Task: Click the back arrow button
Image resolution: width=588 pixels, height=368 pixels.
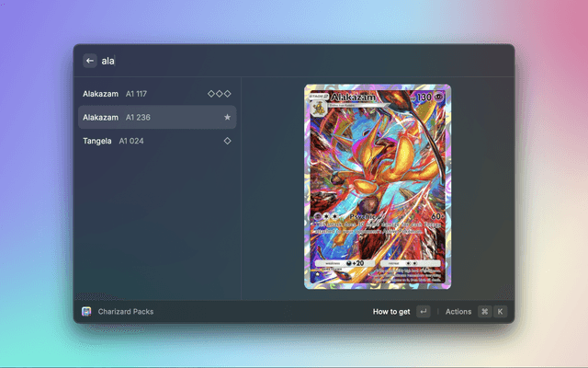Action: coord(90,61)
